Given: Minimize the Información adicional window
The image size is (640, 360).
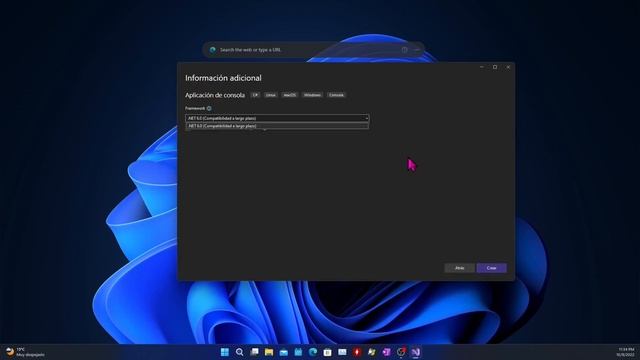Looking at the screenshot, I should pos(482,67).
